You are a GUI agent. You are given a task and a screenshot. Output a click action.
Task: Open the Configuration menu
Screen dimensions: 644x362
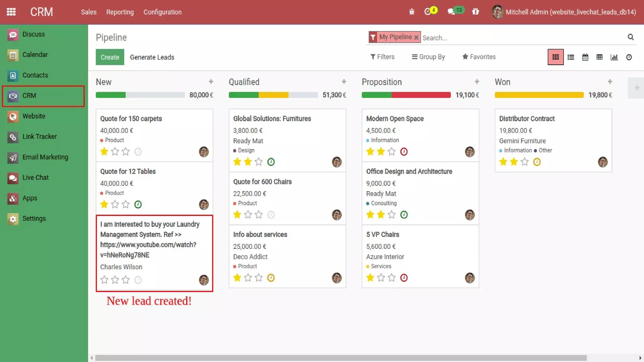click(x=163, y=12)
